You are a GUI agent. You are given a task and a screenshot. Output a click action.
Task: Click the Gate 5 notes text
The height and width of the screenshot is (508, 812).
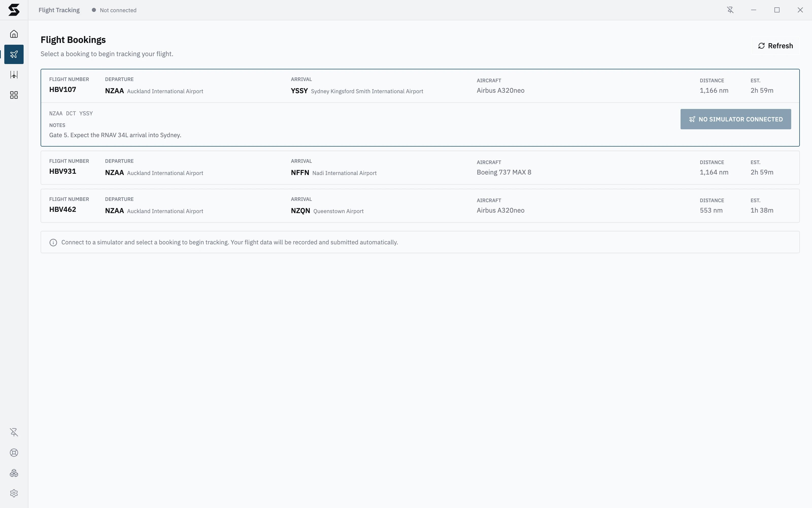(115, 135)
